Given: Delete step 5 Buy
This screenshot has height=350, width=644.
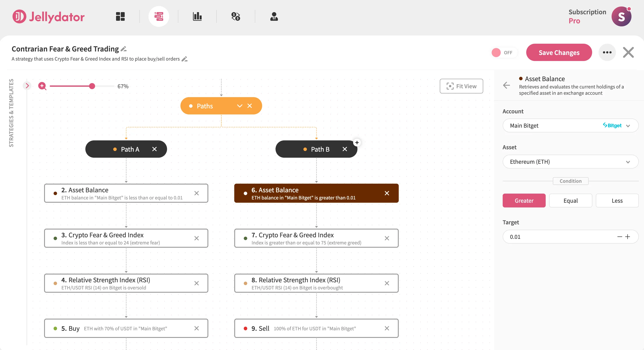Looking at the screenshot, I should [196, 328].
